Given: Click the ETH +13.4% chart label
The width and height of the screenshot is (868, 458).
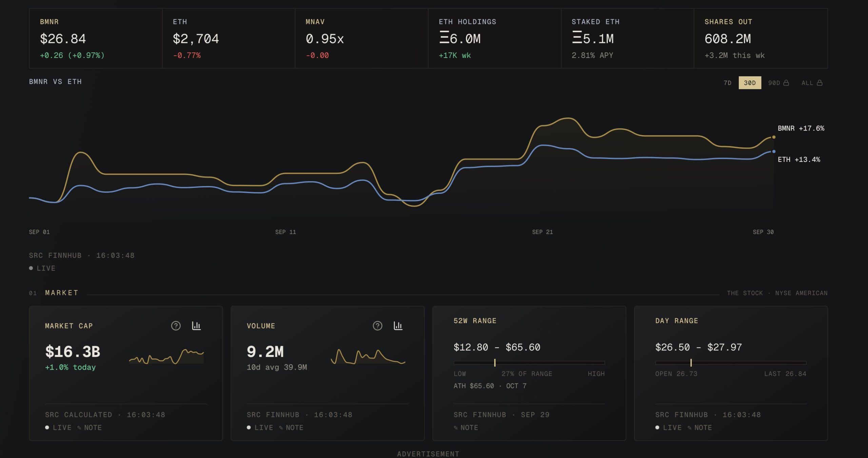Looking at the screenshot, I should click(799, 160).
